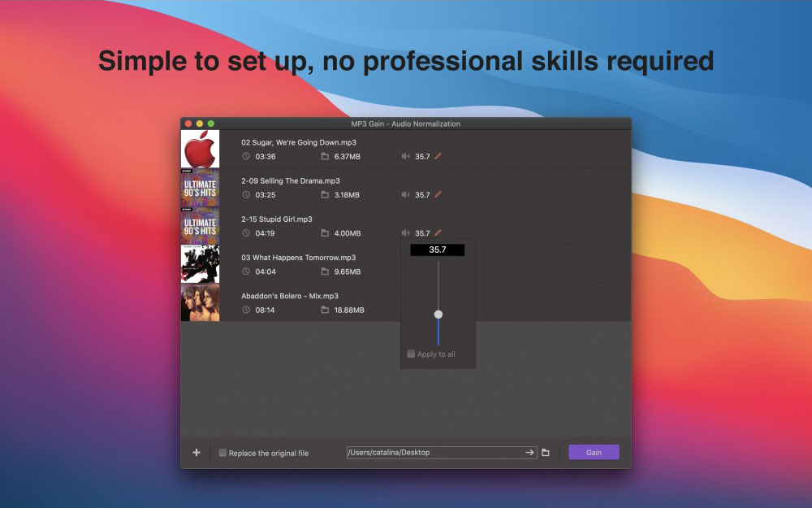Add audio files with the plus icon
The width and height of the screenshot is (812, 508).
coord(197,453)
